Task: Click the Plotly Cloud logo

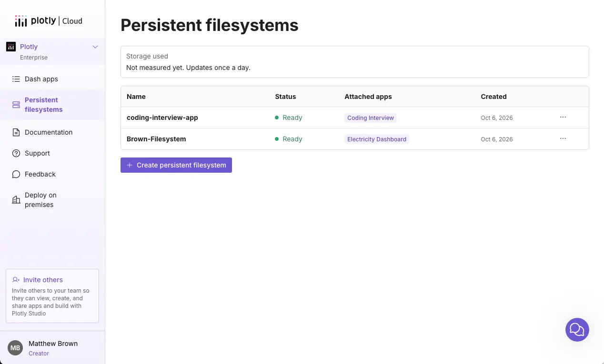Action: pos(49,21)
